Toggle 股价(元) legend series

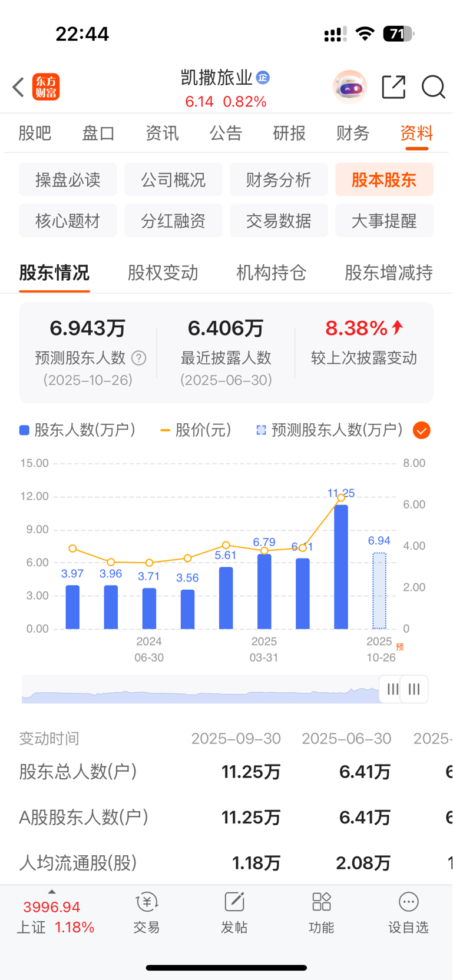coord(196,430)
